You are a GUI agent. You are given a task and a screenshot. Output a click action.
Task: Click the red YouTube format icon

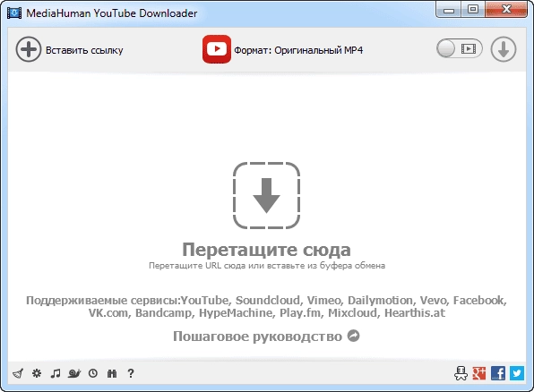(x=217, y=49)
